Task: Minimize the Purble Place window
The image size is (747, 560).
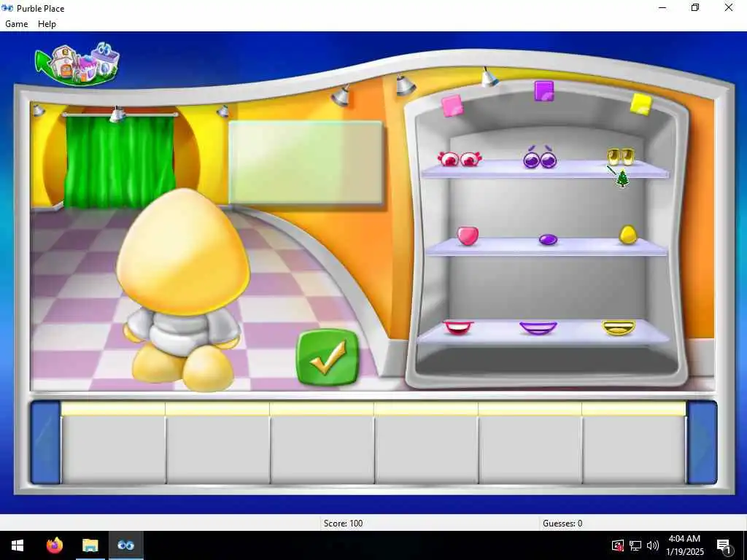Action: (662, 7)
